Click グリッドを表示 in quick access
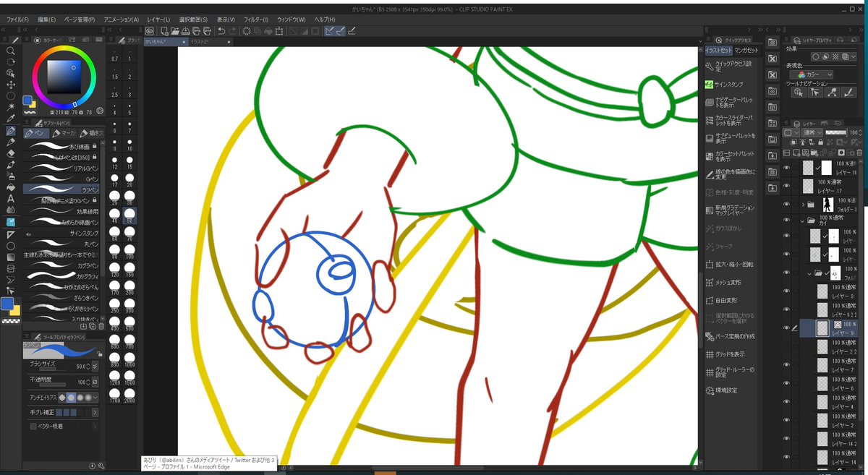The width and height of the screenshot is (868, 475). [730, 354]
